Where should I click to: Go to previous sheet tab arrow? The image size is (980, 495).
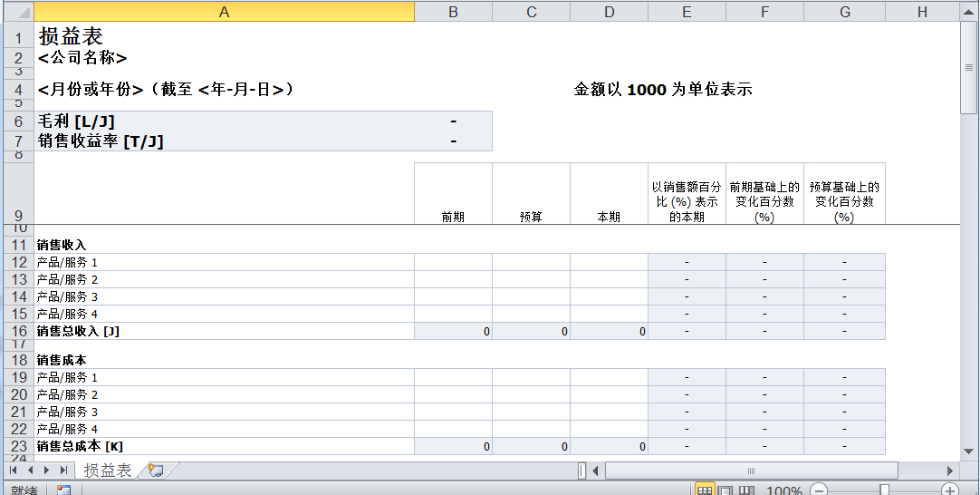pyautogui.click(x=30, y=470)
